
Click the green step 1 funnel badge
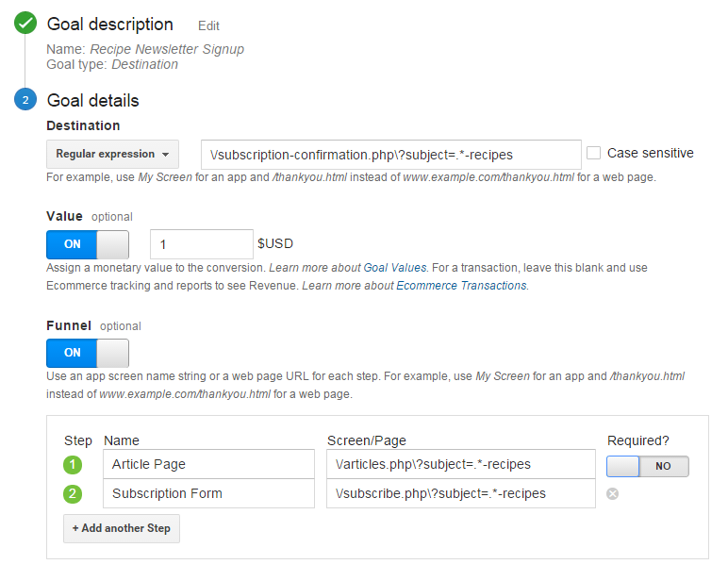73,464
